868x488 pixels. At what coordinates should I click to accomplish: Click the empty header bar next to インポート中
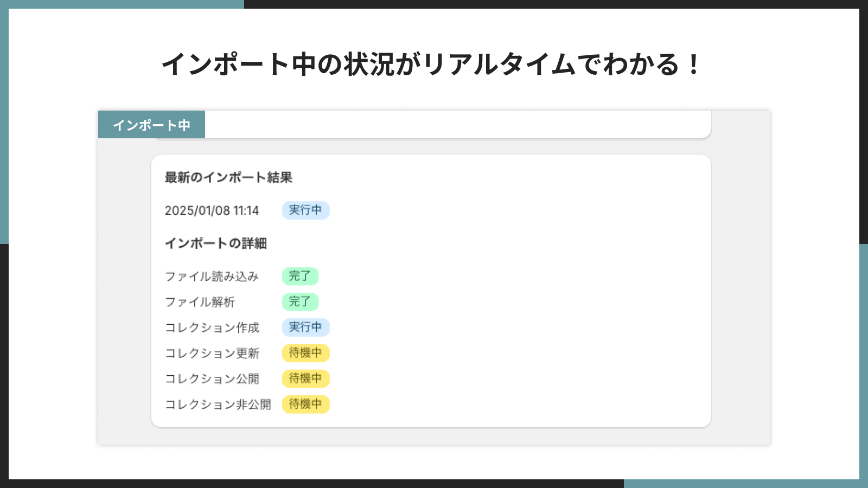pyautogui.click(x=461, y=124)
